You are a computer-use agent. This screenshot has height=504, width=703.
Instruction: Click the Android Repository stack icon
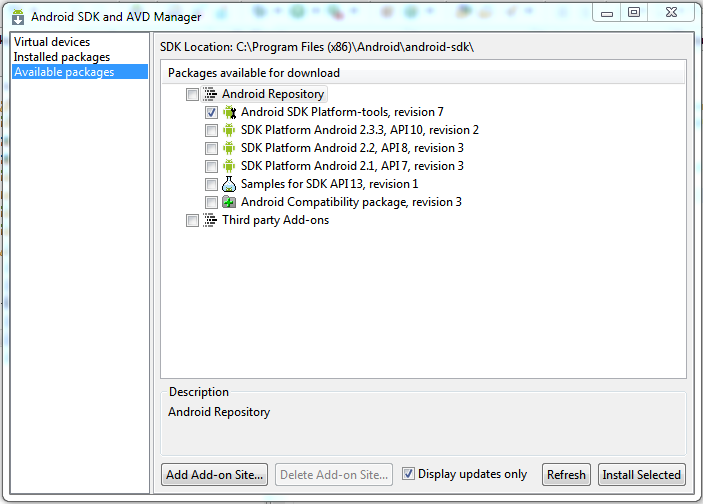[210, 94]
